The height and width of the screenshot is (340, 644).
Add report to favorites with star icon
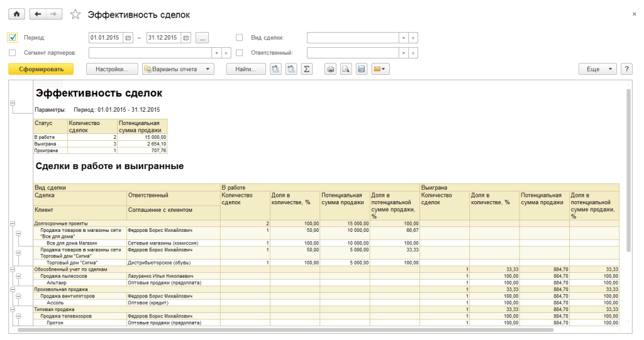75,14
